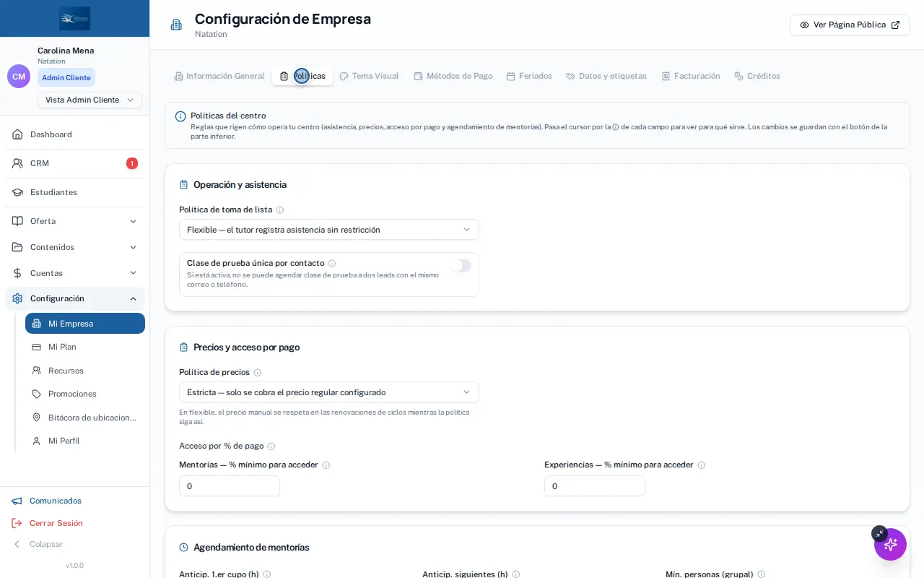The image size is (924, 578).
Task: Open Estudiantes in the sidebar
Action: tap(75, 192)
